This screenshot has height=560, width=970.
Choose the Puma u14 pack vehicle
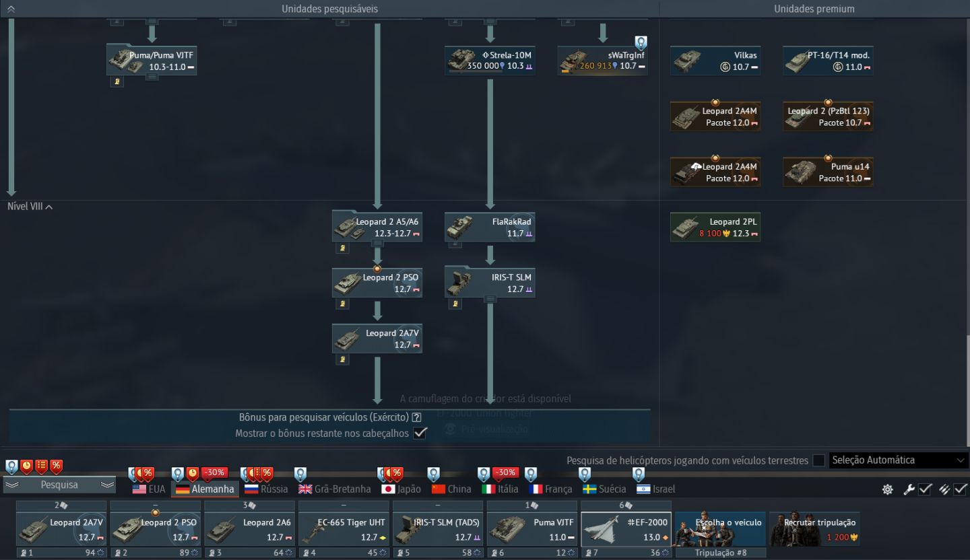click(828, 172)
